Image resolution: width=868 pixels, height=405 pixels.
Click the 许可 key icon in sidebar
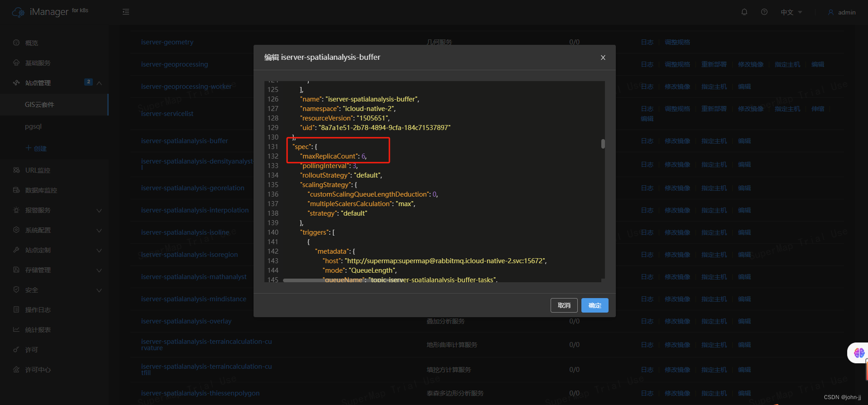coord(16,350)
